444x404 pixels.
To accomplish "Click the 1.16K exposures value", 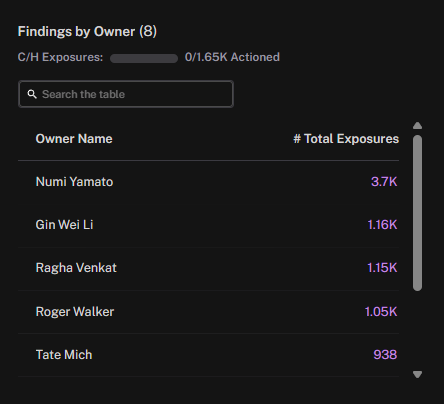I will (x=382, y=225).
